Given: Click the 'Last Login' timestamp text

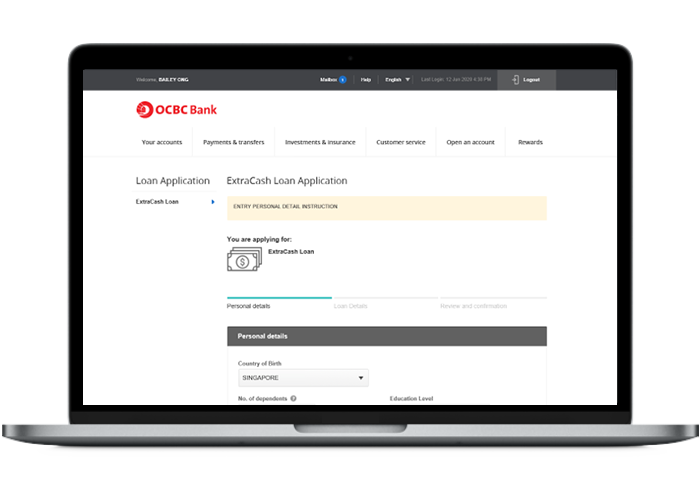Looking at the screenshot, I should pyautogui.click(x=456, y=80).
